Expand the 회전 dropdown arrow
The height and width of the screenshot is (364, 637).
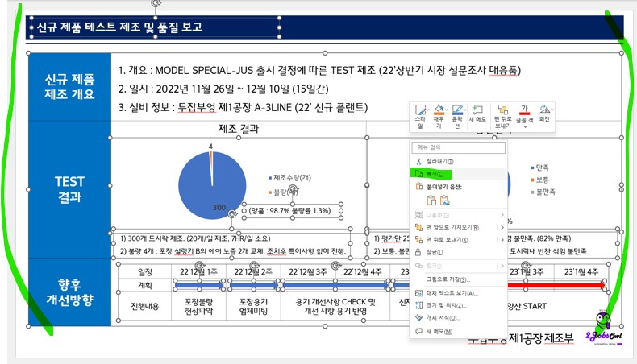pos(552,110)
